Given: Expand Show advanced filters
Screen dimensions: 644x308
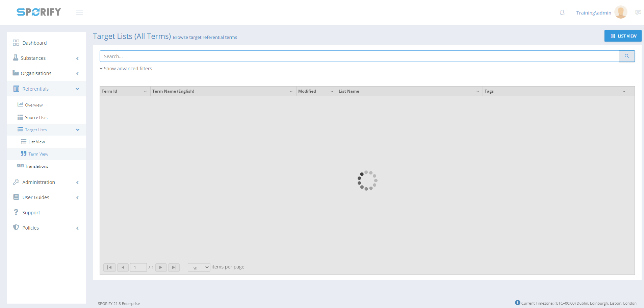Looking at the screenshot, I should tap(126, 69).
